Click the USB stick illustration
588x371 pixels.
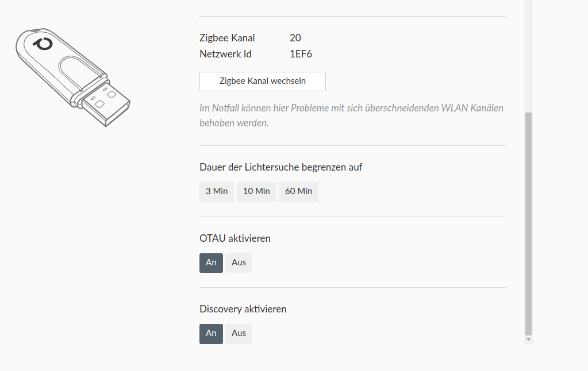tap(72, 77)
